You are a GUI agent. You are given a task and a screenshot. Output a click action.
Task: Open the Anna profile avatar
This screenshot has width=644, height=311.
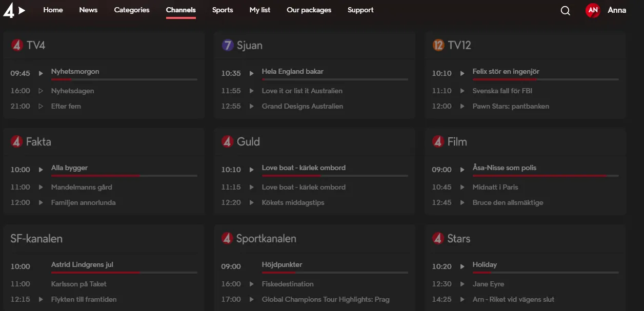(592, 10)
